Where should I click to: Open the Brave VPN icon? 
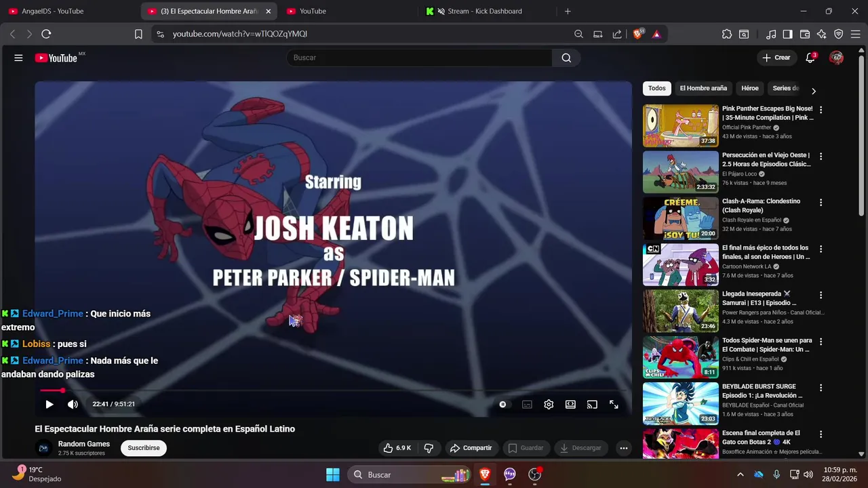click(839, 34)
